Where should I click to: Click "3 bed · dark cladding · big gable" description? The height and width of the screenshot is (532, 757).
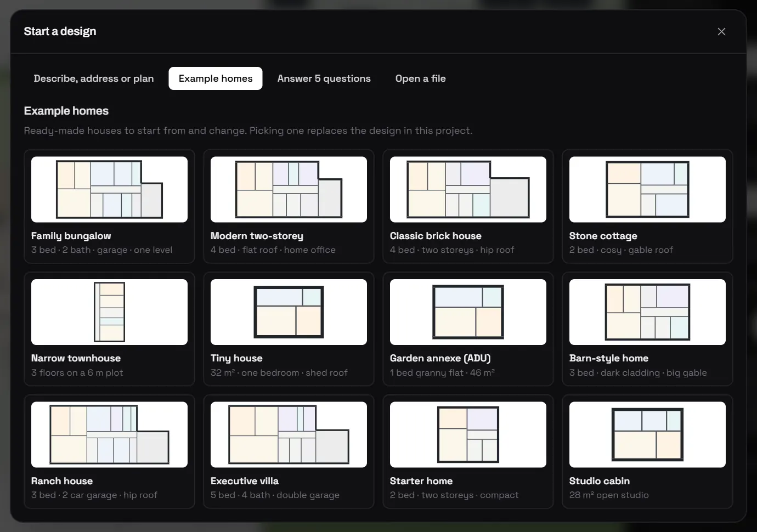pos(638,373)
